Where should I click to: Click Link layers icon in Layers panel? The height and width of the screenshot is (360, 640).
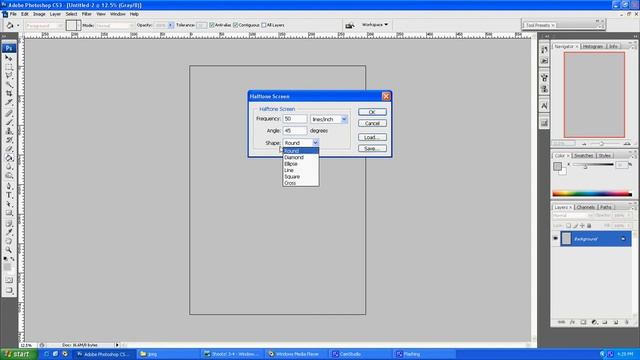click(562, 322)
